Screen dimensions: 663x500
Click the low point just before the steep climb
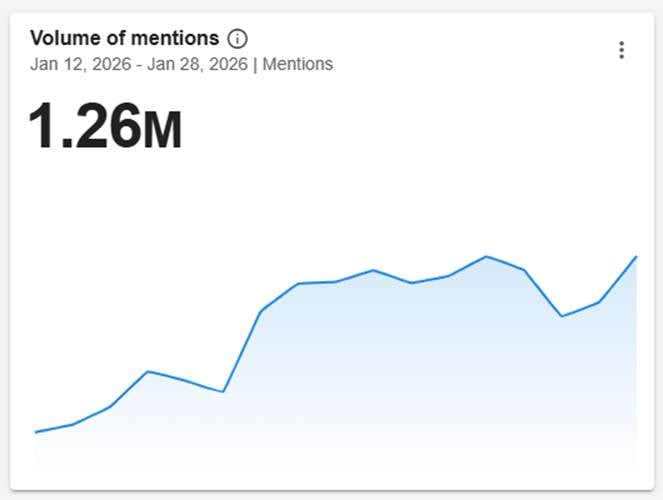point(223,391)
